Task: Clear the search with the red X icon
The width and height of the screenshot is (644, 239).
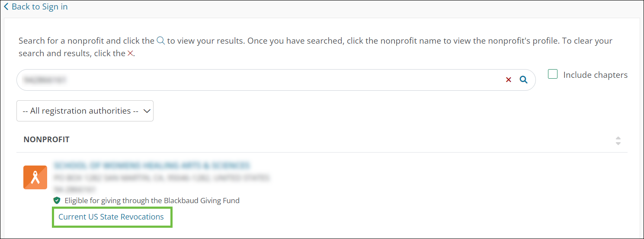Action: coord(509,80)
